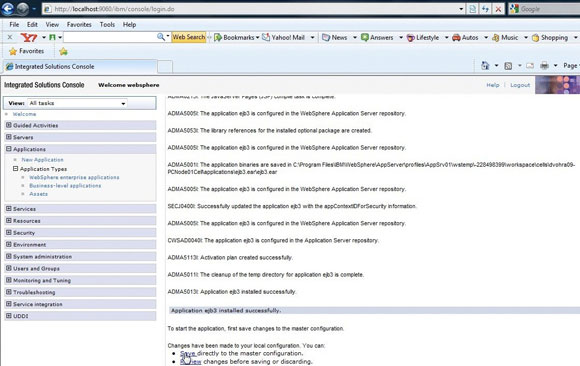The width and height of the screenshot is (580, 366).
Task: Expand the Users and Groups section
Action: (x=9, y=268)
